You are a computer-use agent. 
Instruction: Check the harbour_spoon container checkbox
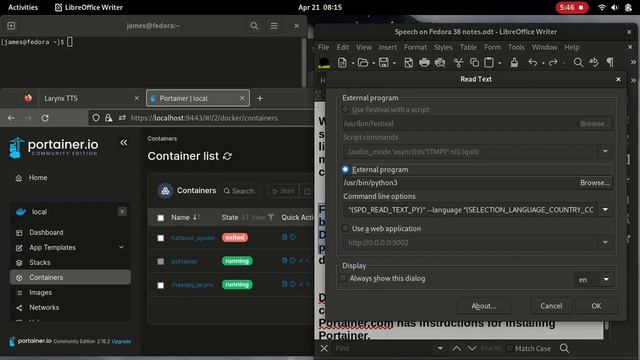point(161,238)
